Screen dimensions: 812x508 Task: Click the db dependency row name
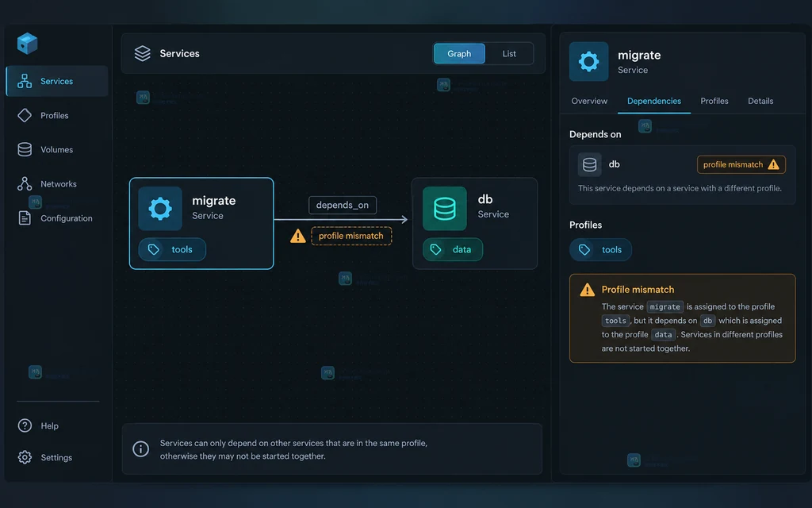point(615,164)
